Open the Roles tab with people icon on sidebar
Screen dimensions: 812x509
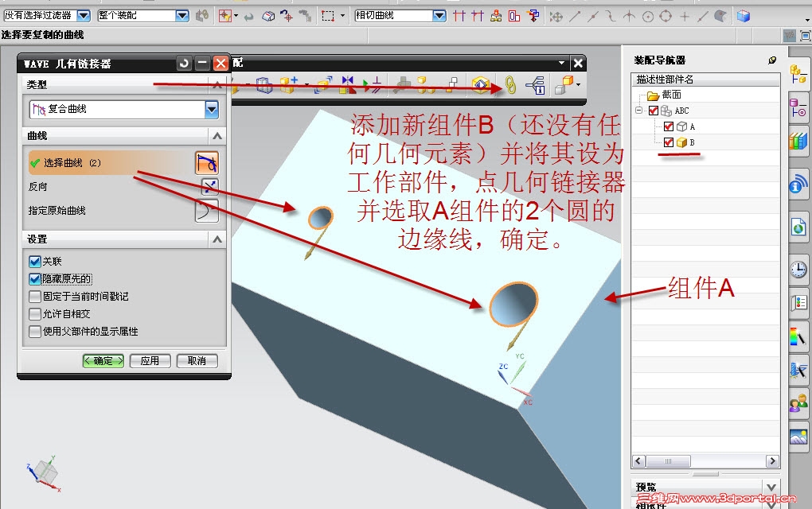[x=798, y=402]
